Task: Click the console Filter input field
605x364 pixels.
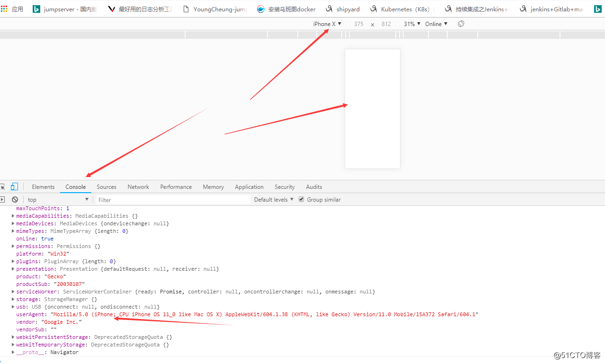Action: pyautogui.click(x=173, y=200)
